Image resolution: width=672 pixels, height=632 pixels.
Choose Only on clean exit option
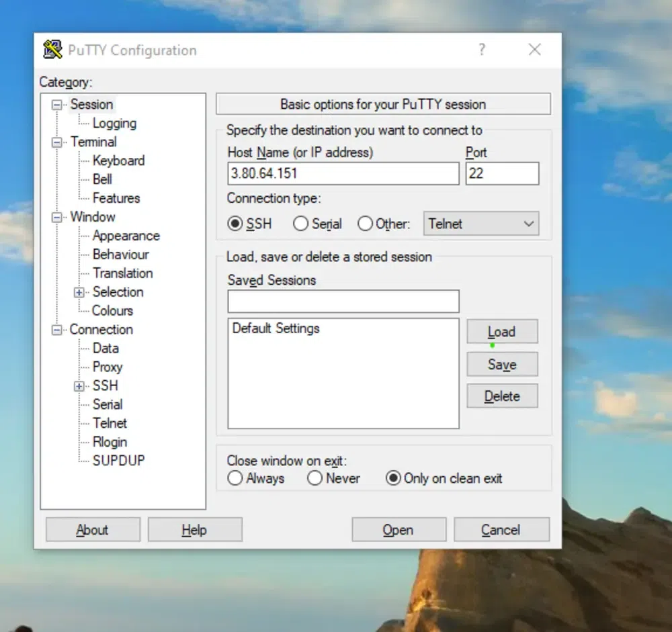393,478
